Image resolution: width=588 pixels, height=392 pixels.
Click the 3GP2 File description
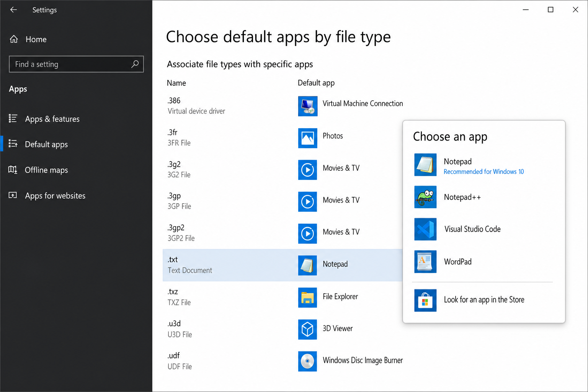(x=181, y=238)
